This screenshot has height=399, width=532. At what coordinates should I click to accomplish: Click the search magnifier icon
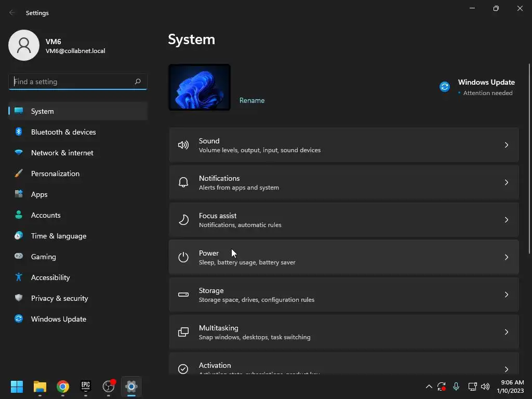pyautogui.click(x=137, y=82)
